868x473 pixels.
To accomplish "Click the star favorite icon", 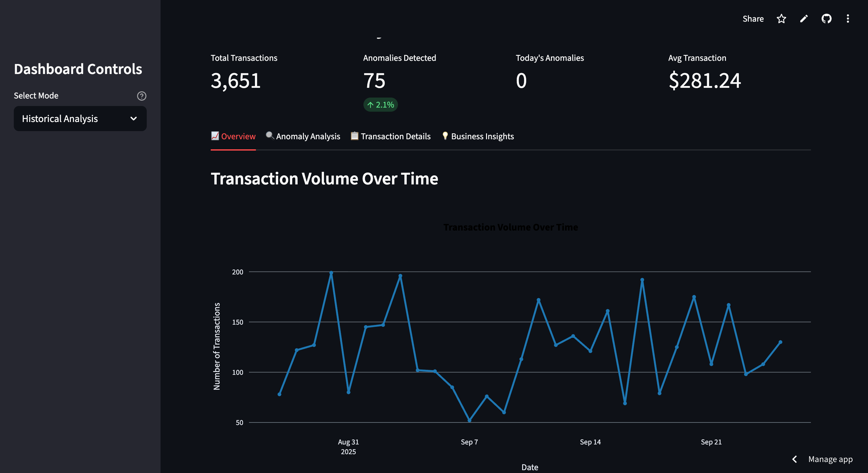I will (781, 19).
